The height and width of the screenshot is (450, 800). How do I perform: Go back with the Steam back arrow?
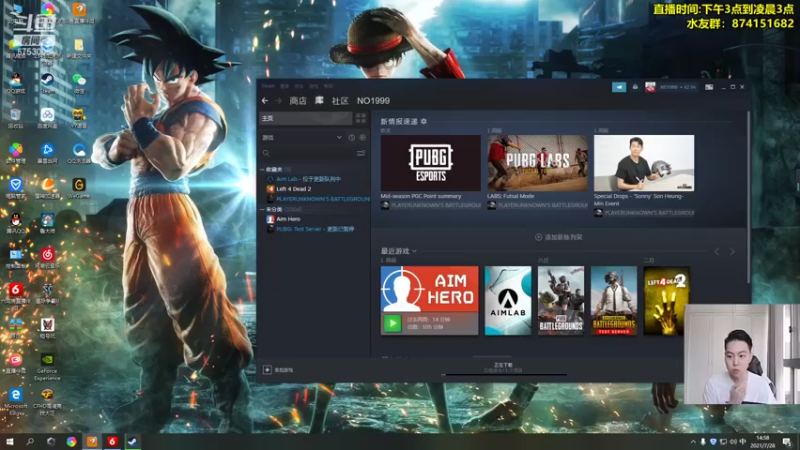pyautogui.click(x=265, y=101)
